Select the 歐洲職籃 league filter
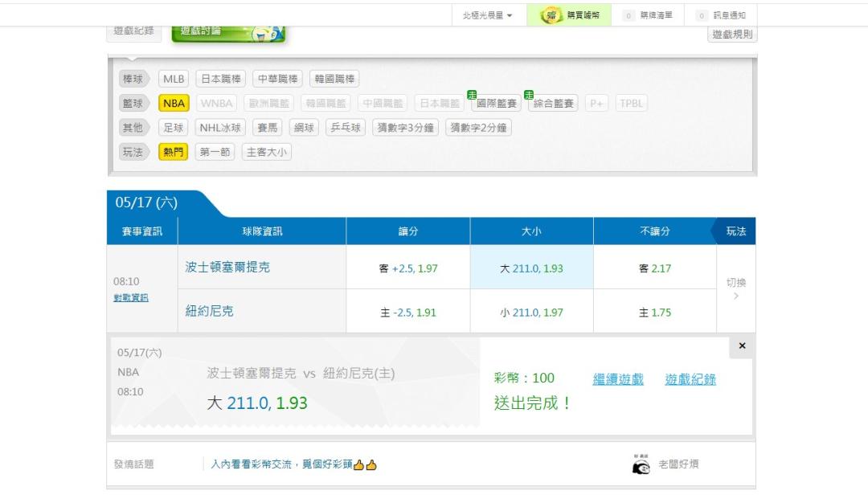Screen dimensions: 868x499 [269, 104]
